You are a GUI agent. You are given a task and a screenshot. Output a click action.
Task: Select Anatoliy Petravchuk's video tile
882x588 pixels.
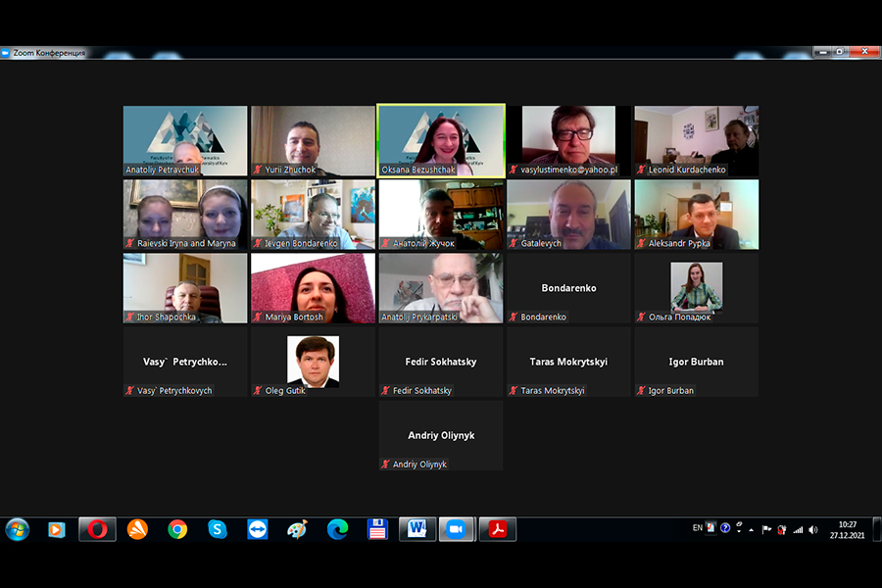click(185, 141)
